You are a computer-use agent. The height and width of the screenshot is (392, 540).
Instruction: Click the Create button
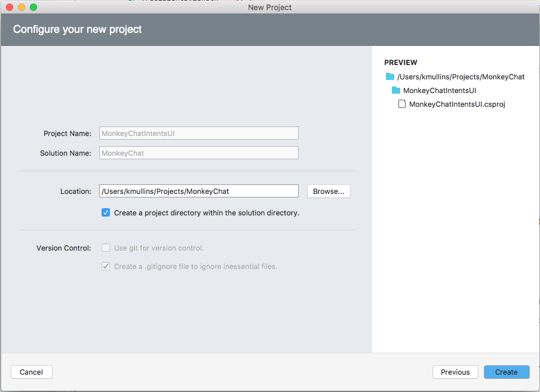click(506, 372)
